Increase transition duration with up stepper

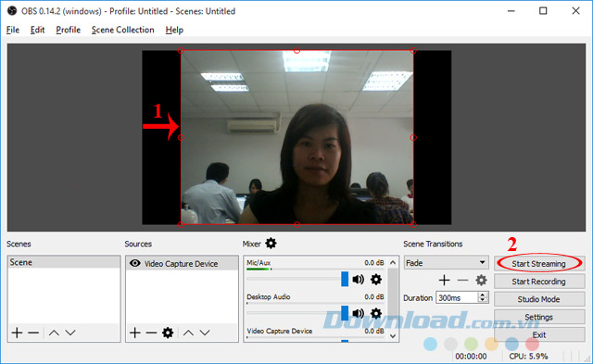click(x=482, y=295)
